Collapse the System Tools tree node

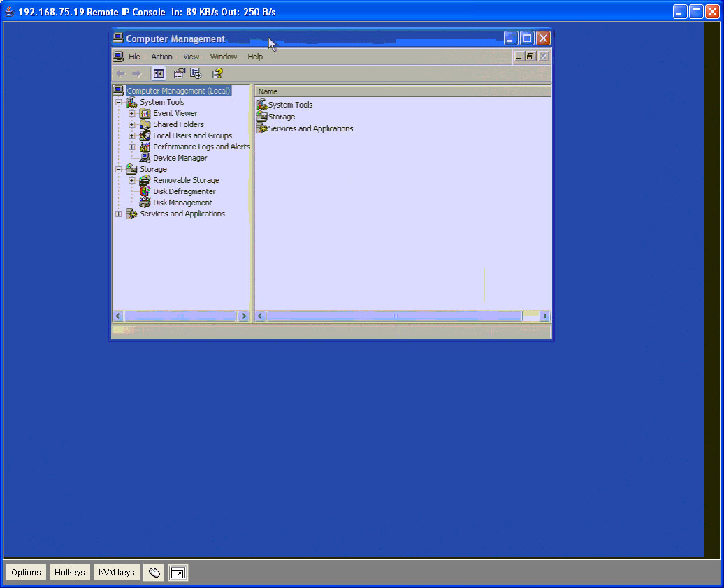coord(119,103)
